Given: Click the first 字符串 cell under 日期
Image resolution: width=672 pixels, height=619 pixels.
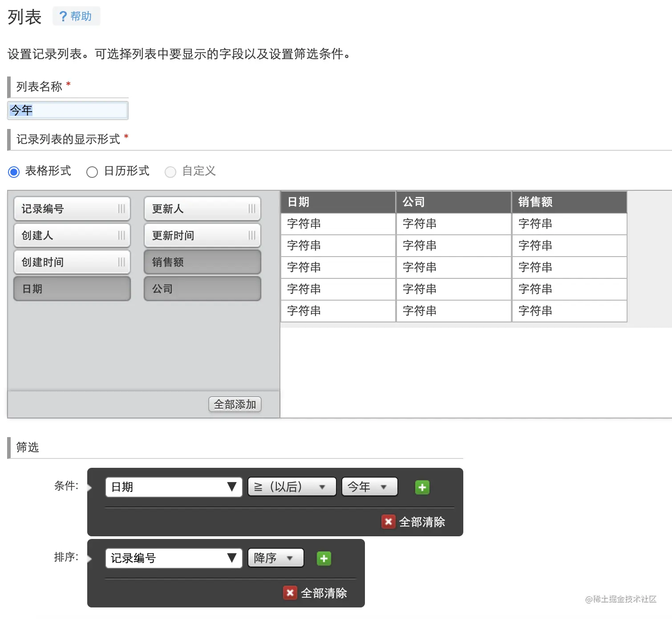Looking at the screenshot, I should (338, 224).
